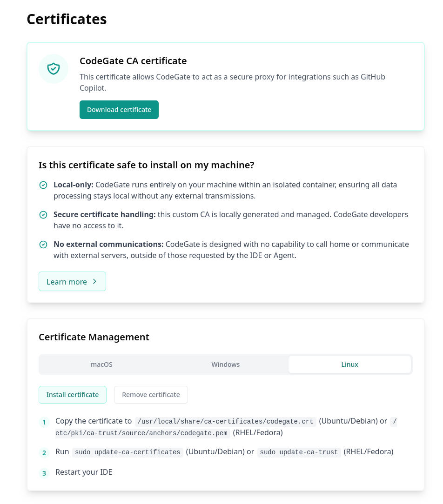
Task: Click the Download certificate button
Action: 119,109
